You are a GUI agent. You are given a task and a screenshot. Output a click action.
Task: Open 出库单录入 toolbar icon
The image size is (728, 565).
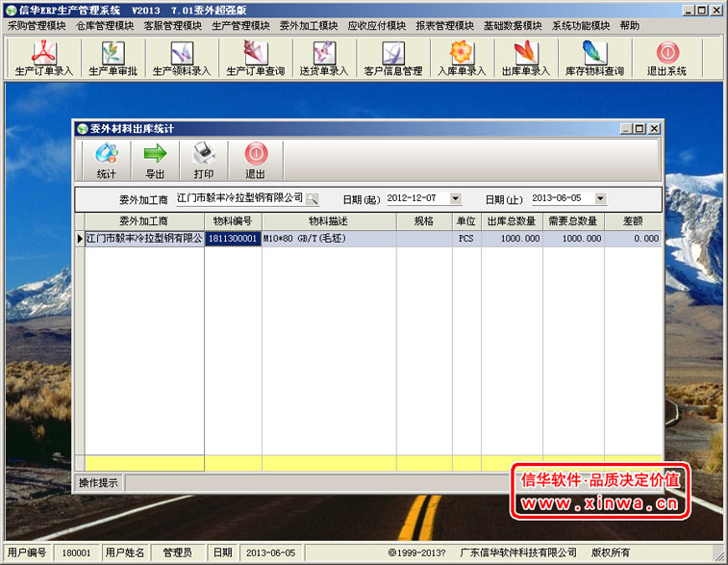[526, 58]
